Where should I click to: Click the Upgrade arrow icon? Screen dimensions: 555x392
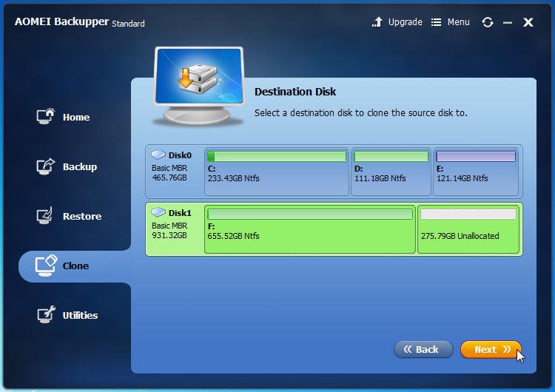pos(377,22)
